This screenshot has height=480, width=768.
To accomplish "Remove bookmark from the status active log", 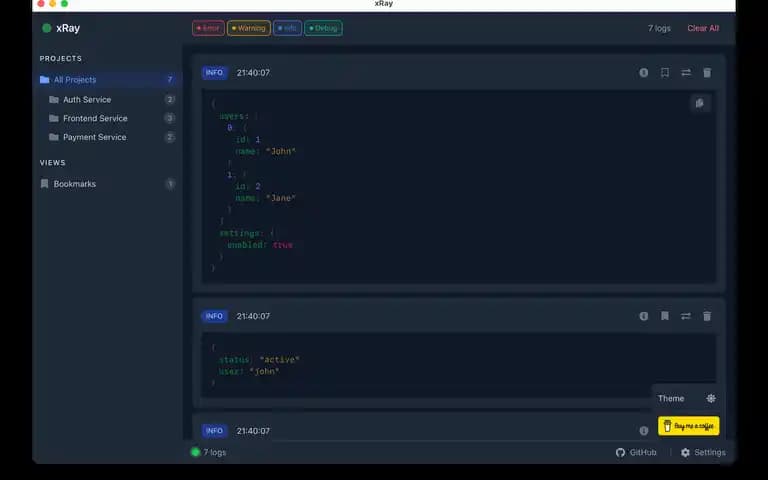I will 665,316.
